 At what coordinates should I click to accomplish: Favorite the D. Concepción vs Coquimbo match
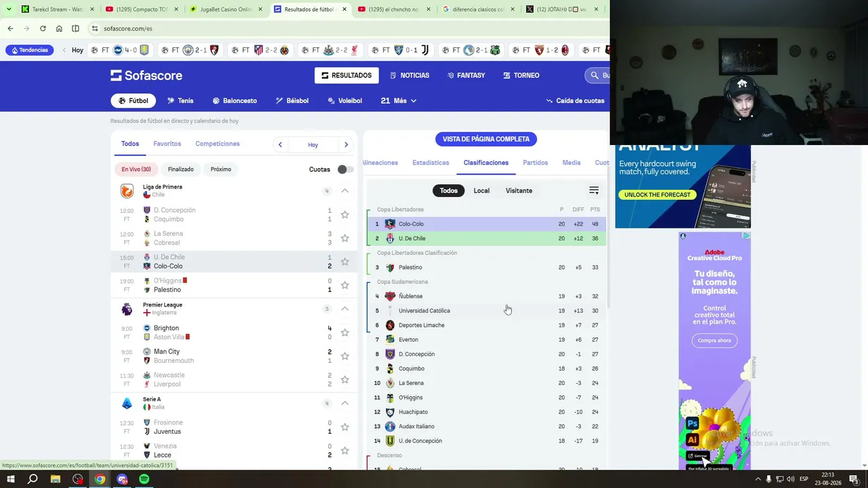tap(344, 215)
